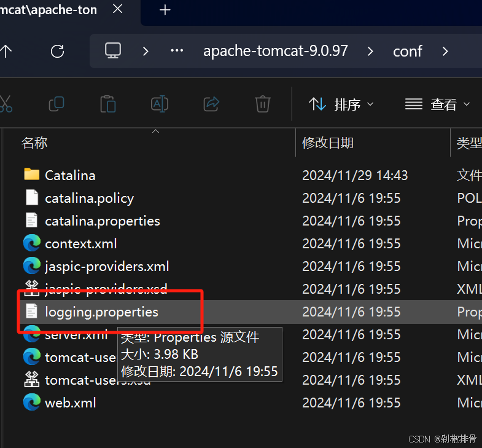The image size is (482, 448).
Task: Expand chevron after apache-tomcat-9.0.97
Action: pos(370,51)
